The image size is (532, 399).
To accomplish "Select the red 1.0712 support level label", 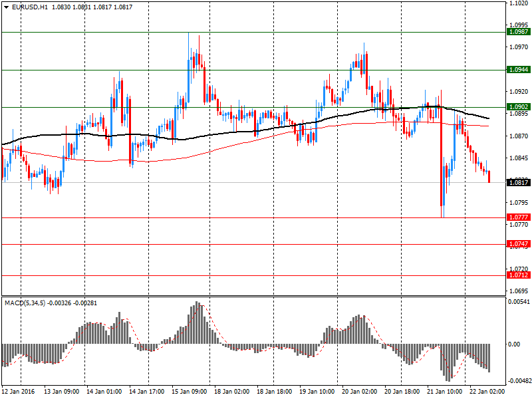I will (x=519, y=275).
